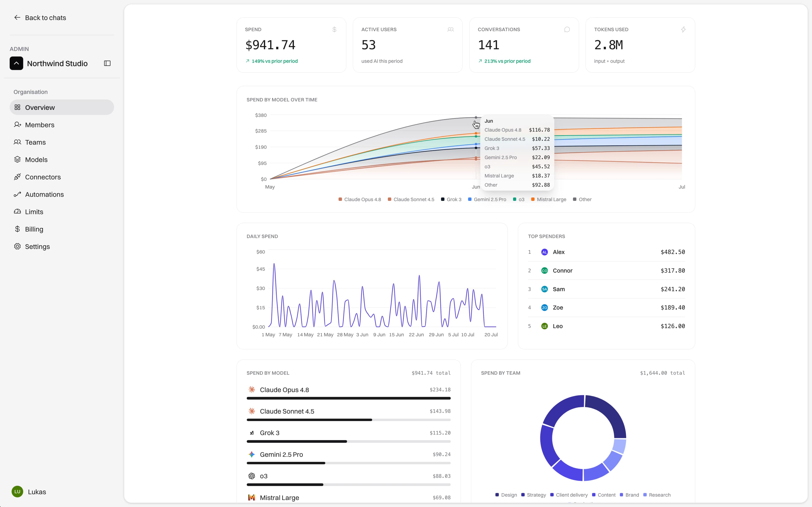Open the Overview page

62,107
